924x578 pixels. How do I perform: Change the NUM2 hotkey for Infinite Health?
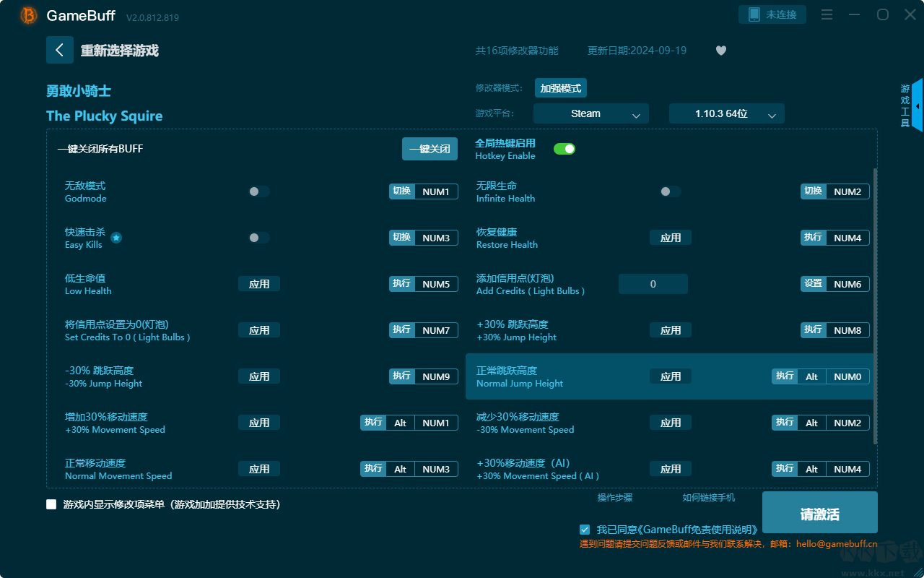coord(847,191)
